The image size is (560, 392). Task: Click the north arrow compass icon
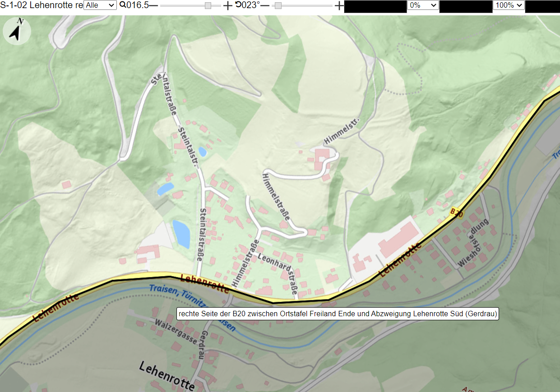click(17, 31)
